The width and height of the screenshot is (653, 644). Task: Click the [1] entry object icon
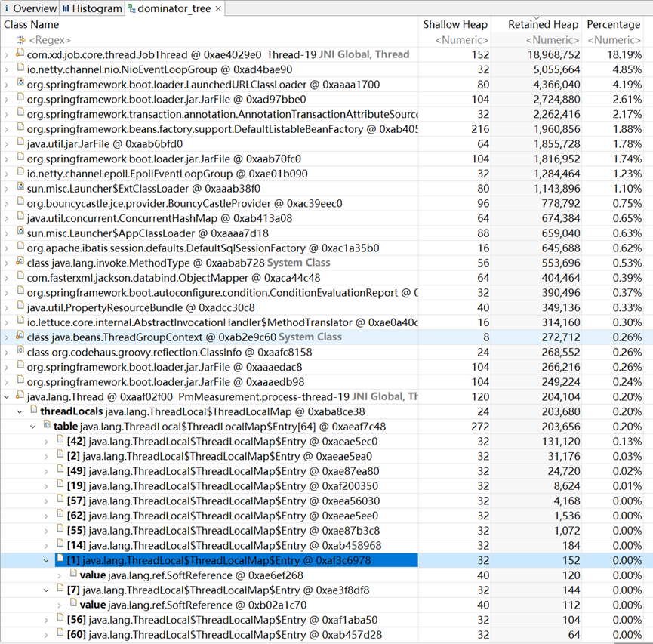tap(60, 559)
